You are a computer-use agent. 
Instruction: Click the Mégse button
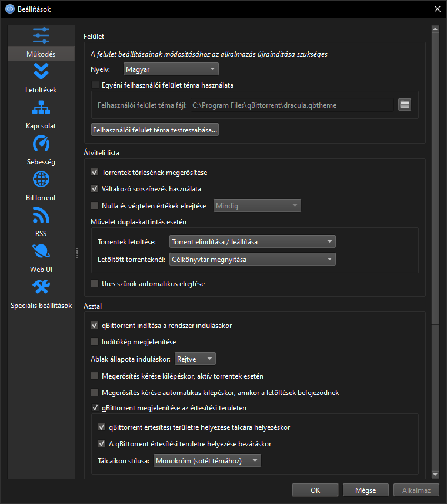(365, 490)
